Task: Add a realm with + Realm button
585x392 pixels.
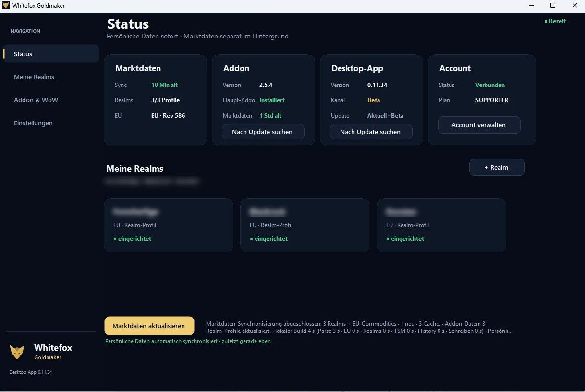Action: coord(497,167)
